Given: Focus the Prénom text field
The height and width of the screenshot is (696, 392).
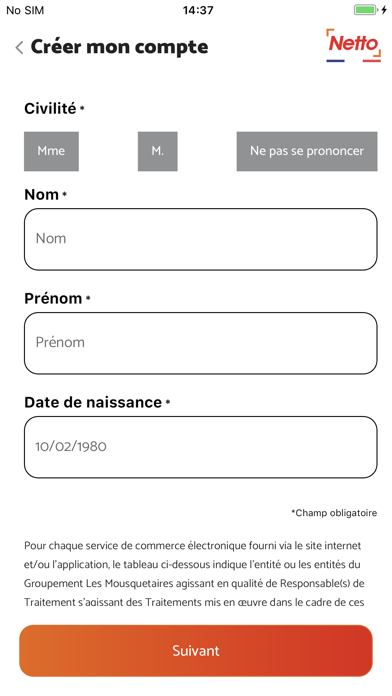Looking at the screenshot, I should tap(201, 343).
